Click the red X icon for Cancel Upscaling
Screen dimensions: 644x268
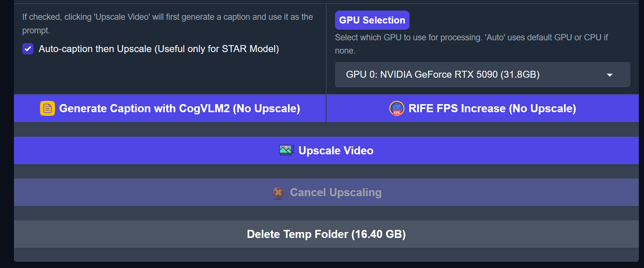pos(279,192)
